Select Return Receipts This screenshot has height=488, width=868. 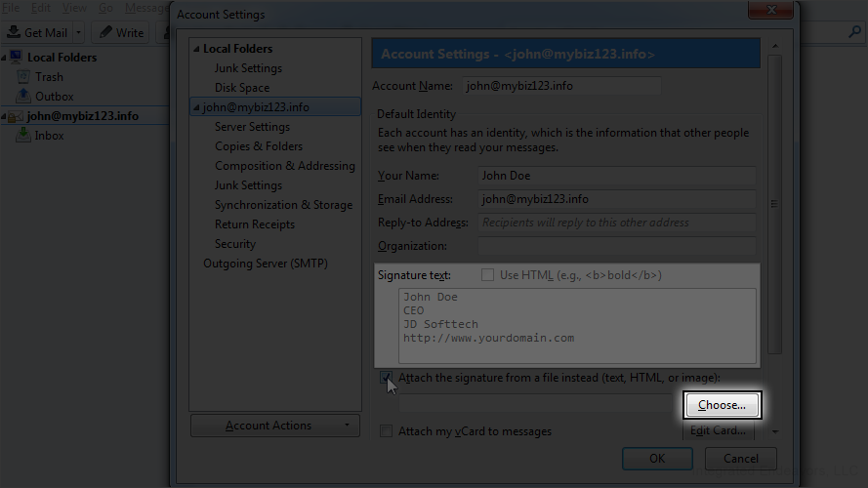255,224
